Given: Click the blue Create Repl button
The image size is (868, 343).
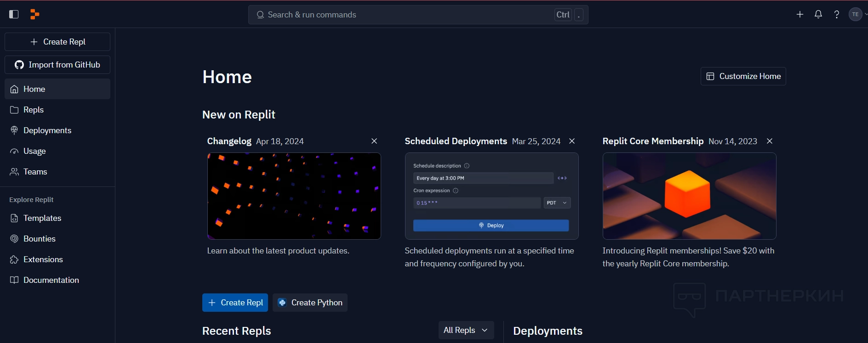Looking at the screenshot, I should [x=235, y=303].
